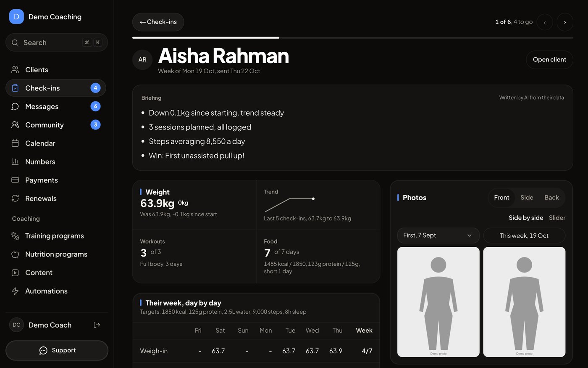Screen dimensions: 588x368
Task: Open Calendar in the sidebar
Action: pyautogui.click(x=56, y=143)
